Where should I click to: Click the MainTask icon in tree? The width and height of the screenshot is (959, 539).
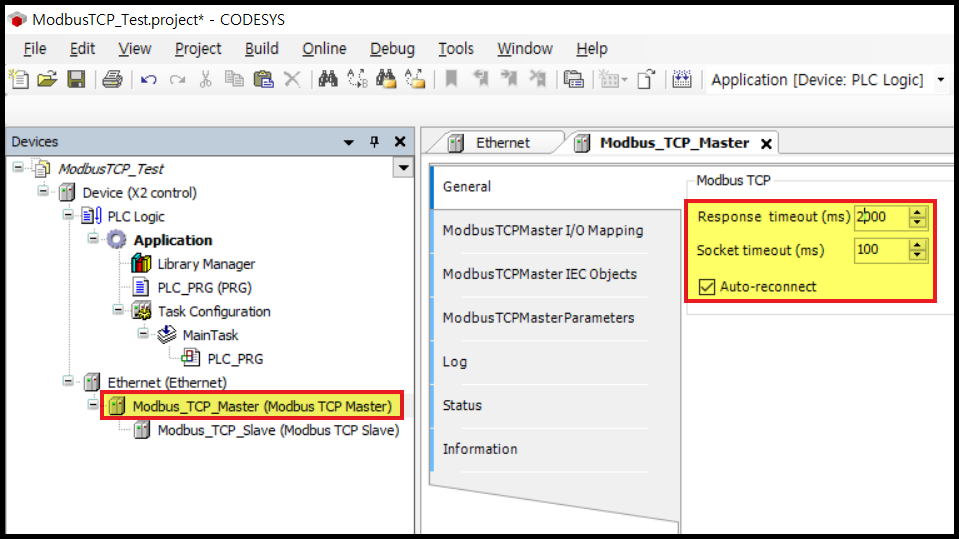coord(166,335)
